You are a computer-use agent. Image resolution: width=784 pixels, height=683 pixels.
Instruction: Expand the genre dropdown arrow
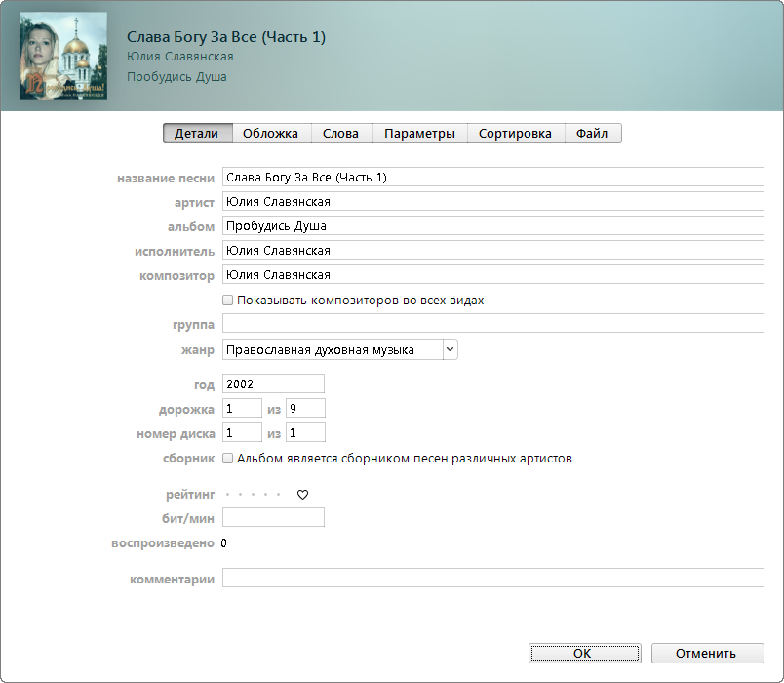(x=450, y=349)
